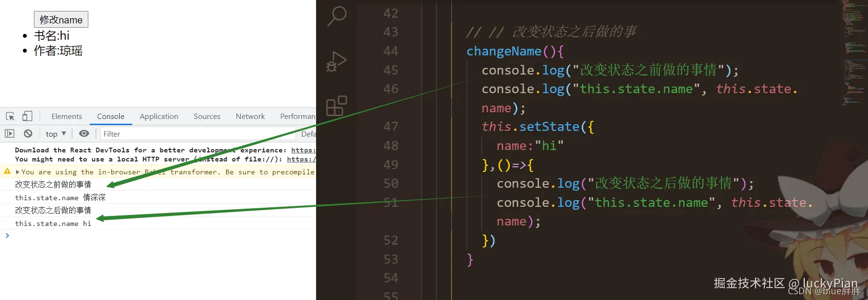Select the '改变状态之前做的事情' console line

click(x=53, y=184)
